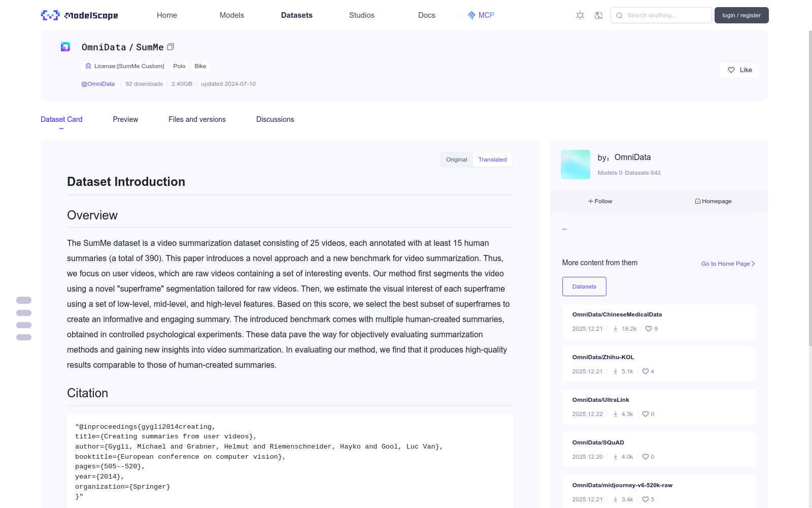Click the '2.40GB' size text
The width and height of the screenshot is (812, 508).
click(182, 84)
